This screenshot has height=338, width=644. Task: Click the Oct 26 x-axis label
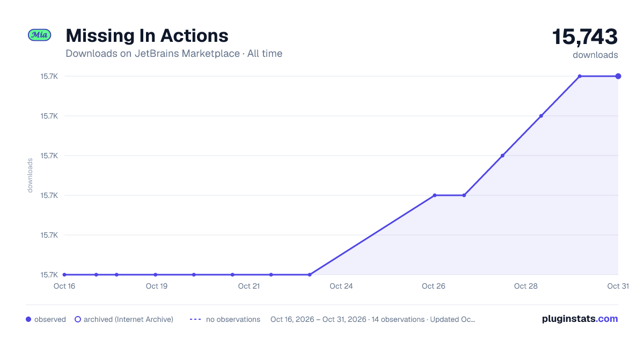point(434,286)
